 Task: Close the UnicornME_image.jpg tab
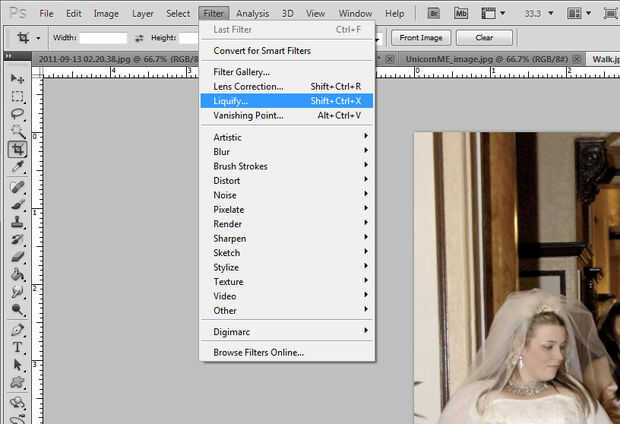click(577, 59)
